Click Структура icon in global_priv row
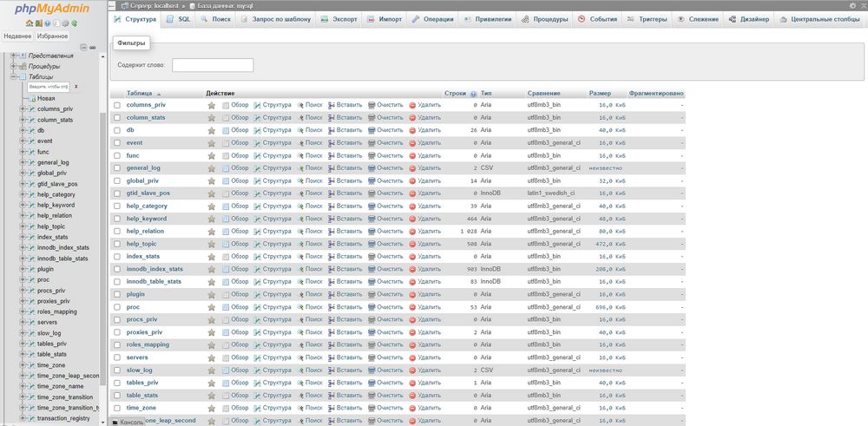 tap(258, 181)
